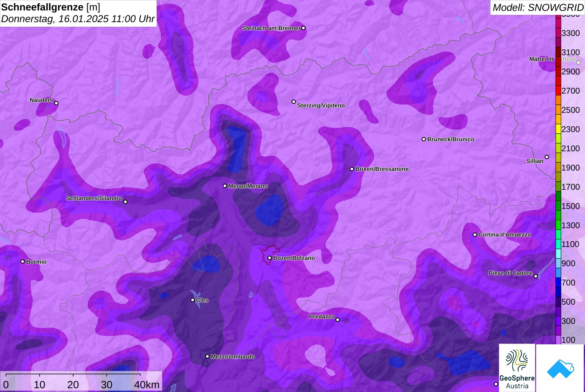The width and height of the screenshot is (585, 392).
Task: Click the Sterzing/Vipiteno label text
Action: (321, 105)
